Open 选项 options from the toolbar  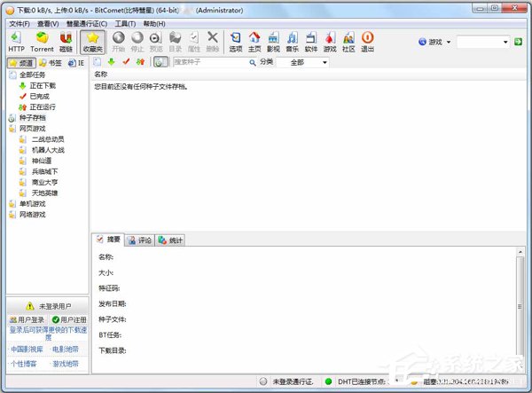point(235,41)
